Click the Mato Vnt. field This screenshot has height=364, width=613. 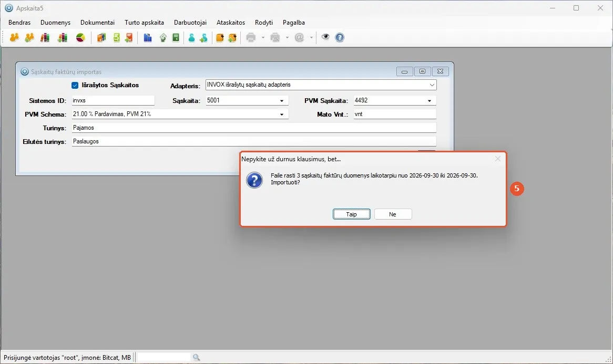(x=395, y=114)
